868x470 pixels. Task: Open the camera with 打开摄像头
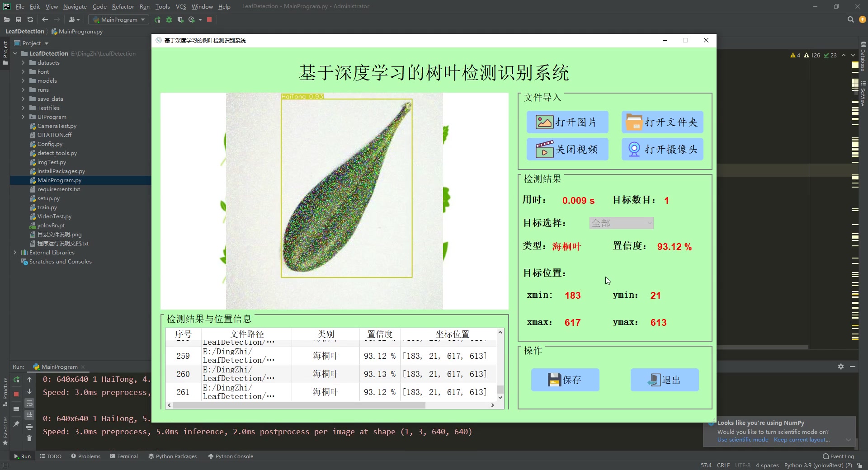[x=662, y=149]
